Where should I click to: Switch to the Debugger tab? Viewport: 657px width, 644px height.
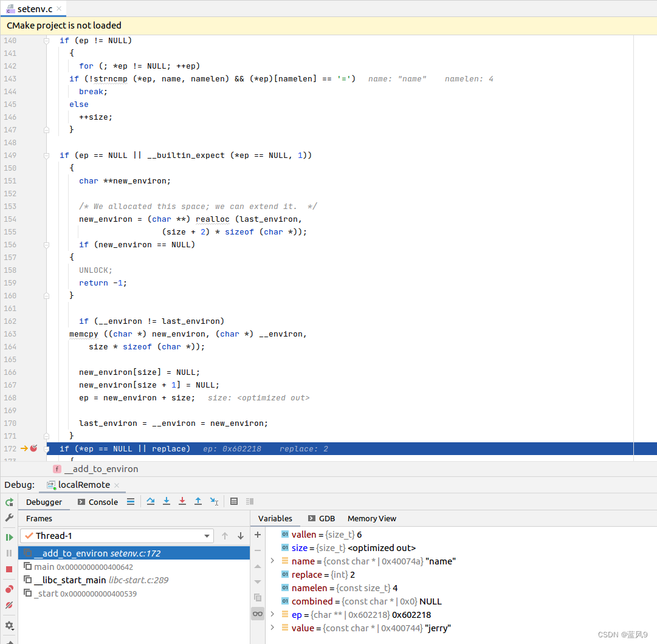pos(44,502)
